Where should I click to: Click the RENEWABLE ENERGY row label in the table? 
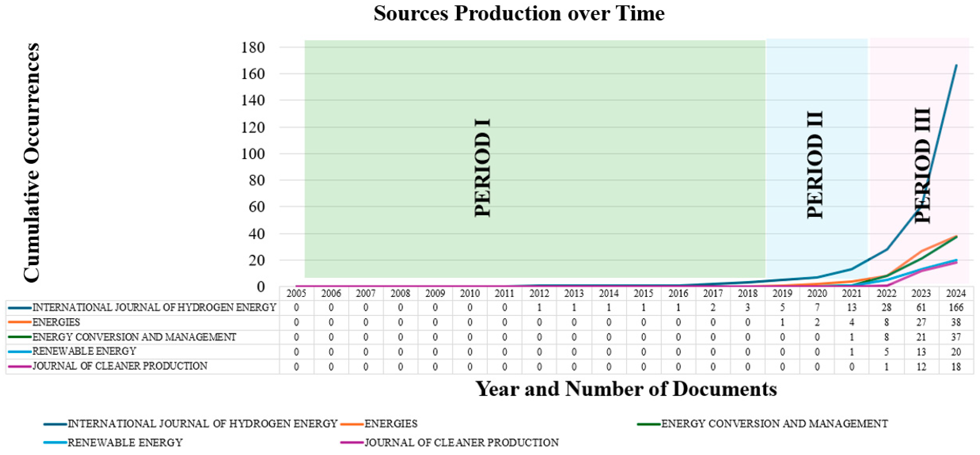[84, 351]
